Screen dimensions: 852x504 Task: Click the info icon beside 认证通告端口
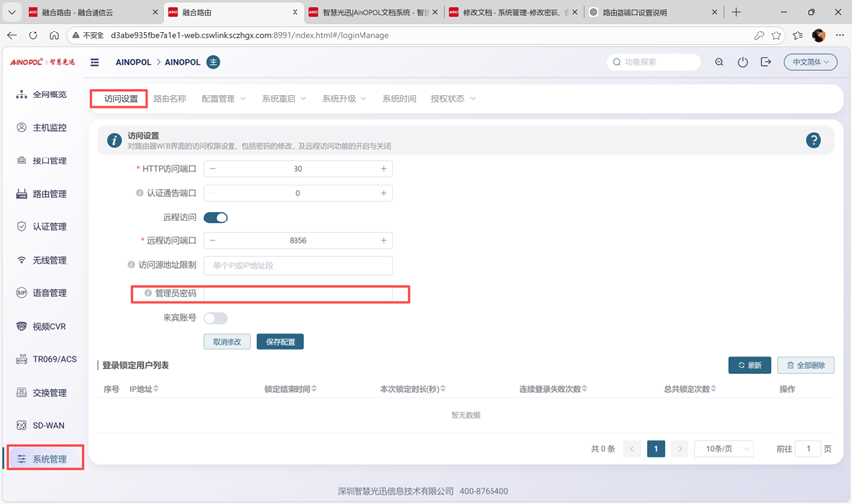click(139, 193)
